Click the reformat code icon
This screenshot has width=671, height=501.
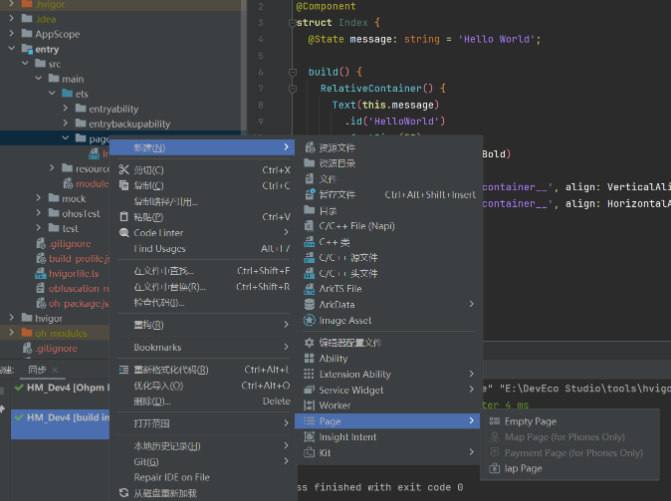click(x=124, y=370)
